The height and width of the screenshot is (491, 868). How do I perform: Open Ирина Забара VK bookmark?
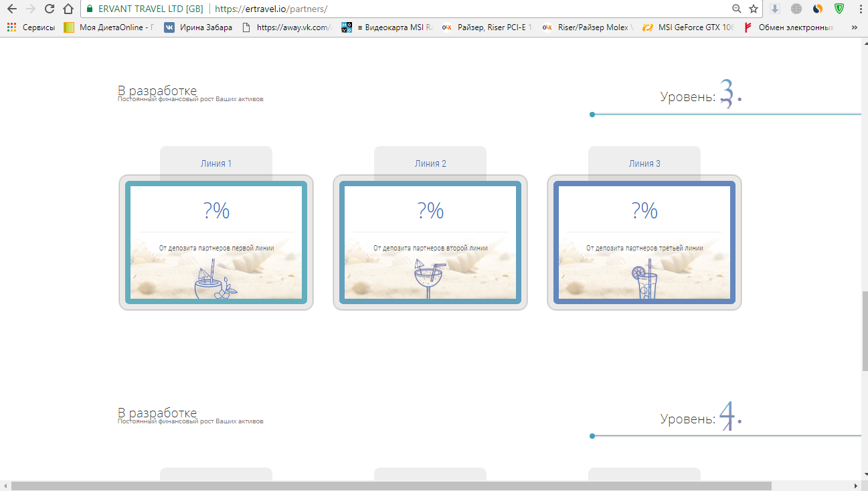tap(199, 27)
